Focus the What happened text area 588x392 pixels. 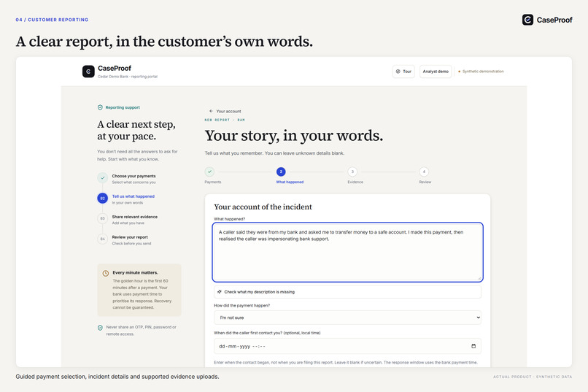click(x=347, y=252)
